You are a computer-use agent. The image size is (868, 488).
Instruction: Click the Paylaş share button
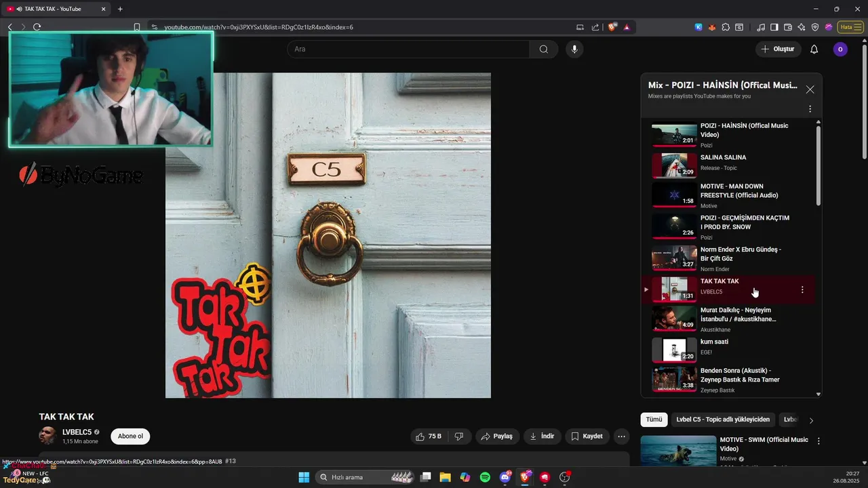(x=497, y=436)
